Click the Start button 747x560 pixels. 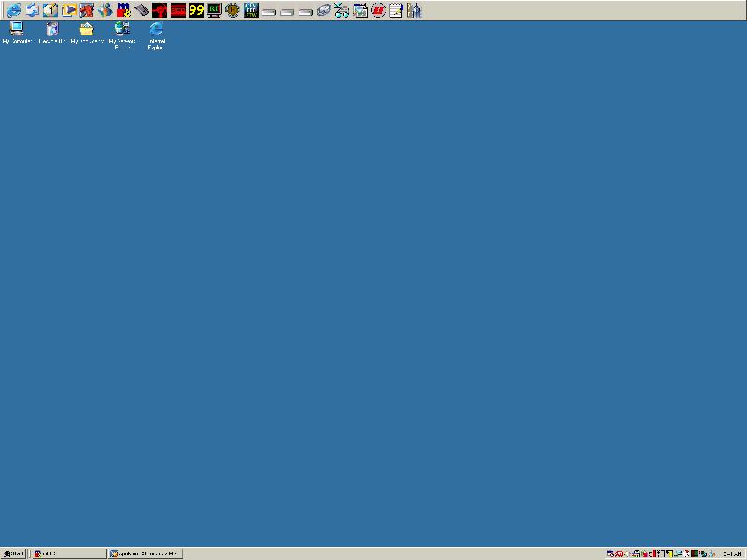pyautogui.click(x=14, y=553)
